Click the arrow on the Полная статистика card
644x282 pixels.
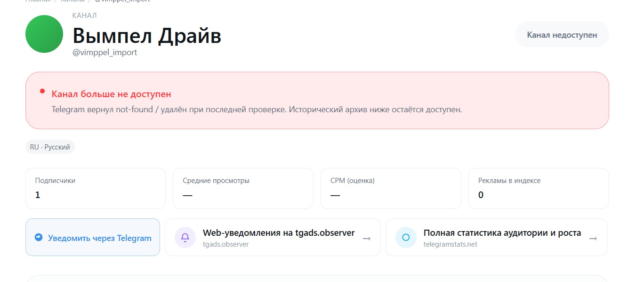(x=593, y=239)
